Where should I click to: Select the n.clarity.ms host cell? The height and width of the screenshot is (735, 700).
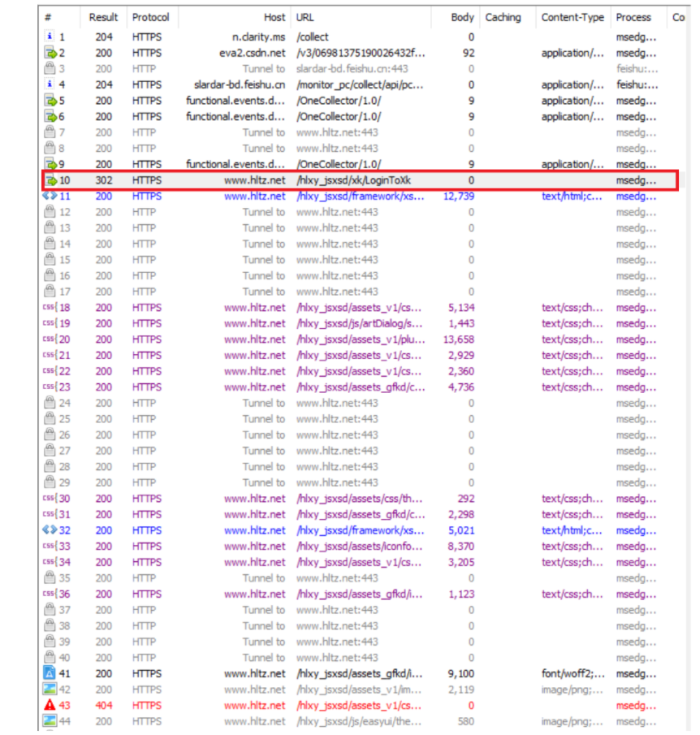click(x=259, y=37)
